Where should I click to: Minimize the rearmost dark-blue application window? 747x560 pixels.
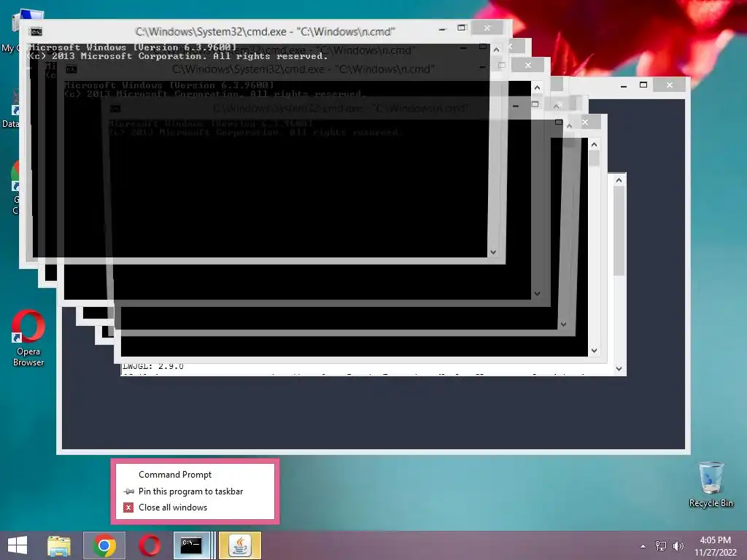coord(624,86)
